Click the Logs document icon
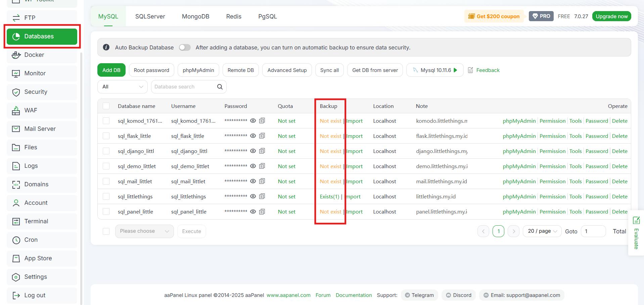The height and width of the screenshot is (305, 644). [x=16, y=166]
